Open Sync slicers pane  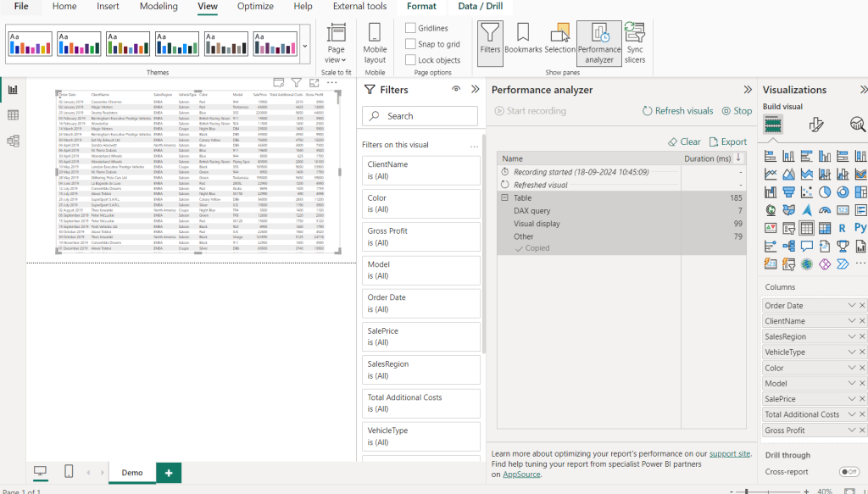click(x=635, y=43)
